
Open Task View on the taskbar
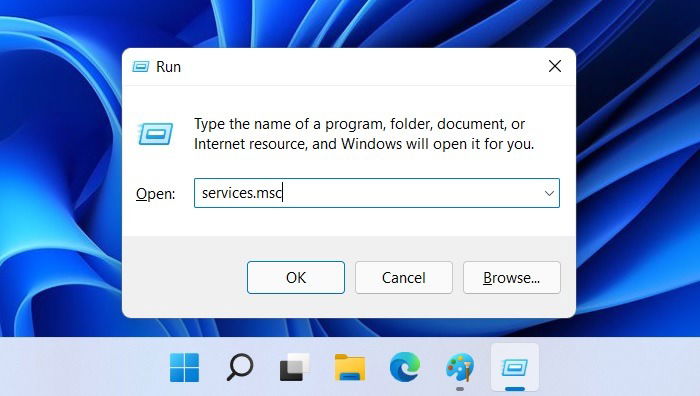(295, 367)
